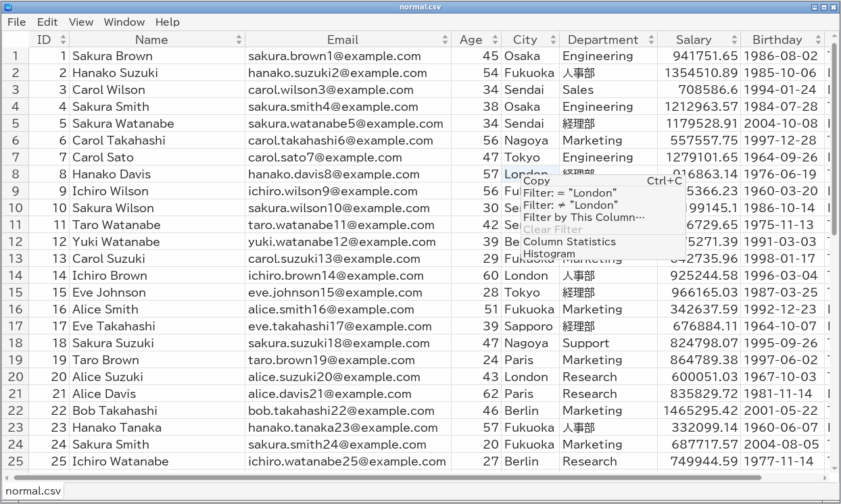Screen dimensions: 841x504
Task: Click email cell alice.davis21@example.com
Action: pyautogui.click(x=348, y=394)
